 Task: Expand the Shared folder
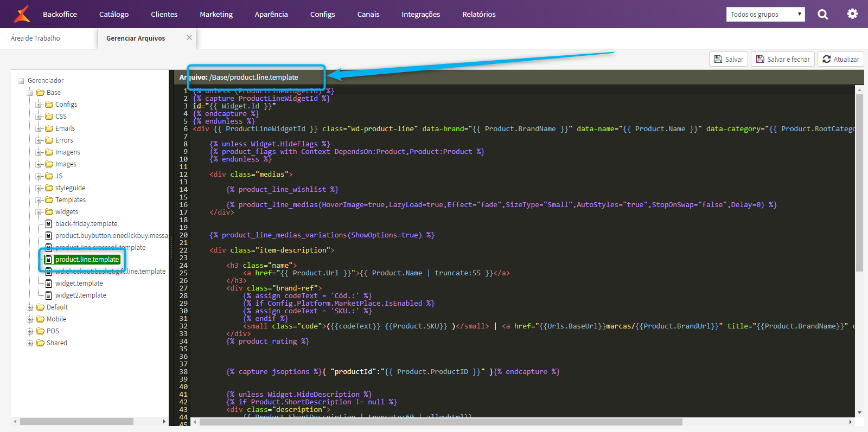30,343
